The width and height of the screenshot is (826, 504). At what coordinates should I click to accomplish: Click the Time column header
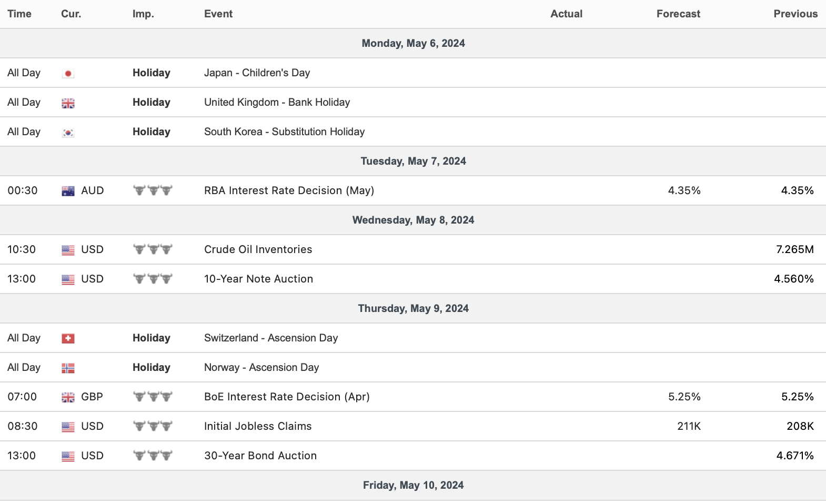click(19, 14)
